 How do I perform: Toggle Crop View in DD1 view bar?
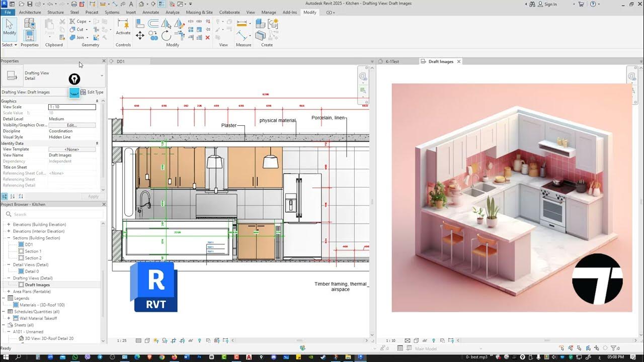pyautogui.click(x=173, y=340)
